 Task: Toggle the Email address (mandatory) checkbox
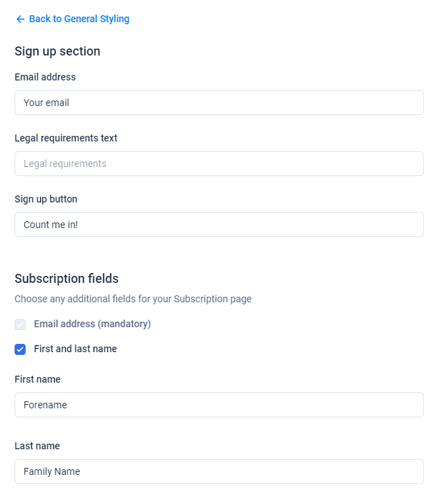point(20,324)
